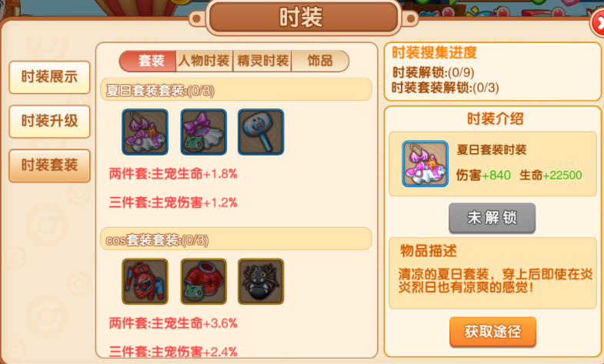
Task: Select the black spider accessory icon
Action: 261,282
